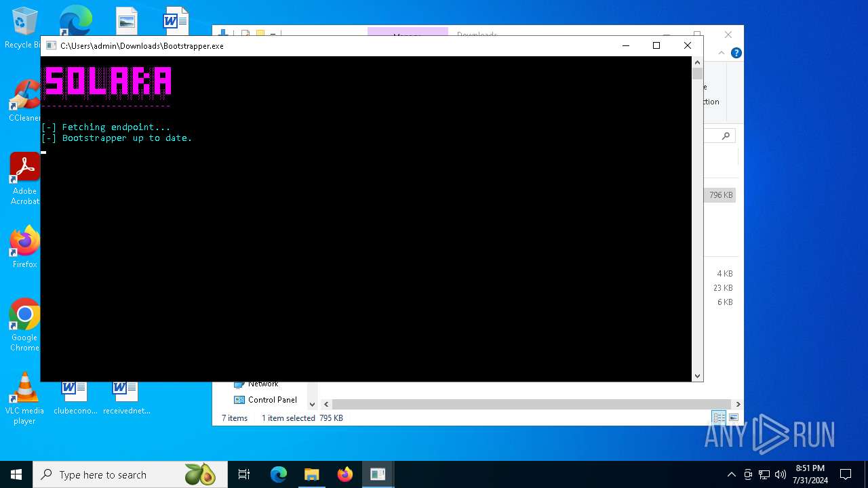Maximize the Bootstrapper console window
Viewport: 868px width, 488px height.
click(656, 45)
